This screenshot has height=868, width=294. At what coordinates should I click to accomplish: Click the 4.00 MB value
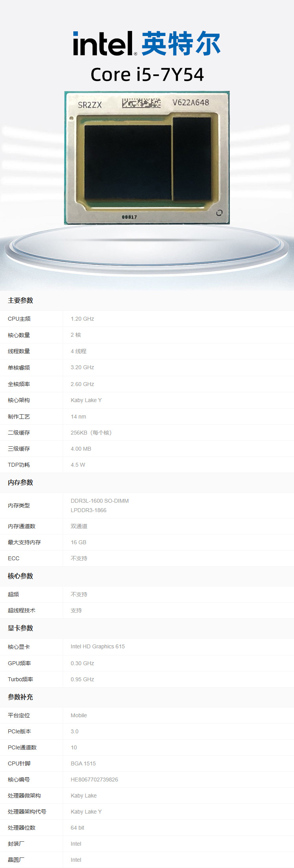81,449
